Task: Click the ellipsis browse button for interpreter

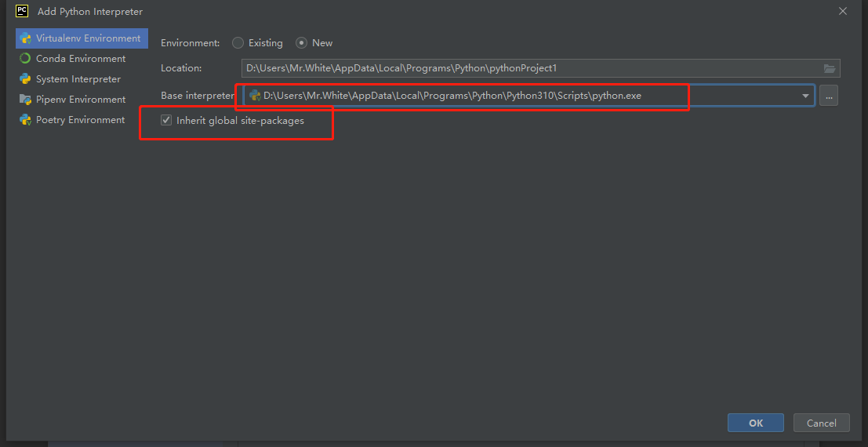Action: (828, 96)
